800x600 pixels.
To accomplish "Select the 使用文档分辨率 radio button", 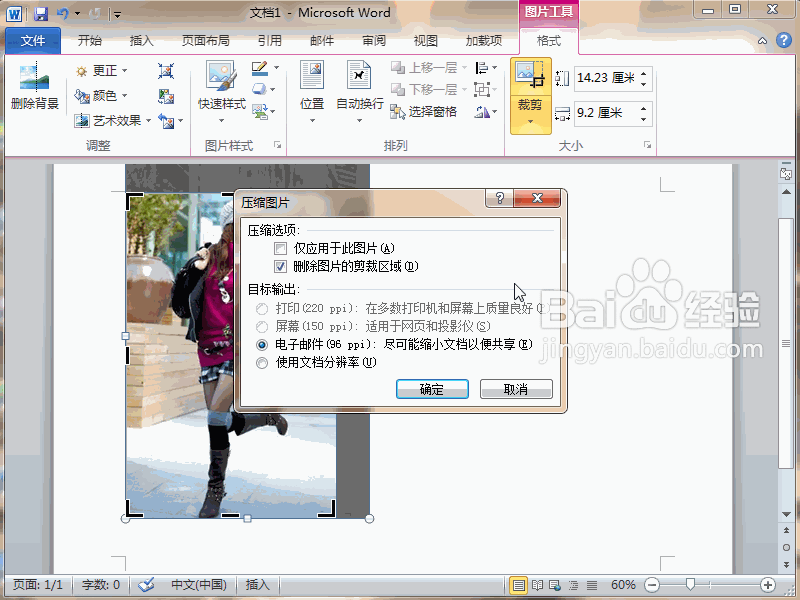I will point(262,362).
